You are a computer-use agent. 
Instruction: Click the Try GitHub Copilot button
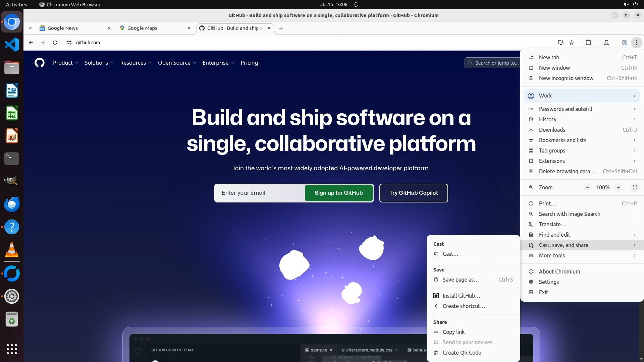tap(413, 193)
